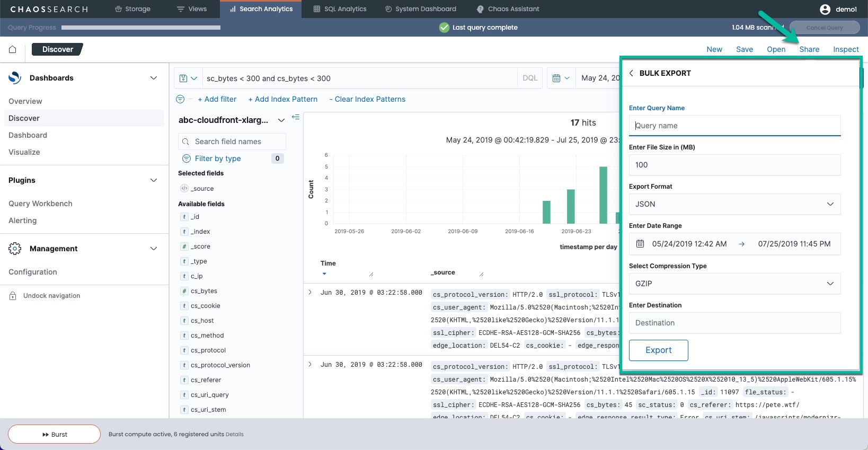The height and width of the screenshot is (450, 868).
Task: Click the Save menu item
Action: pyautogui.click(x=745, y=49)
